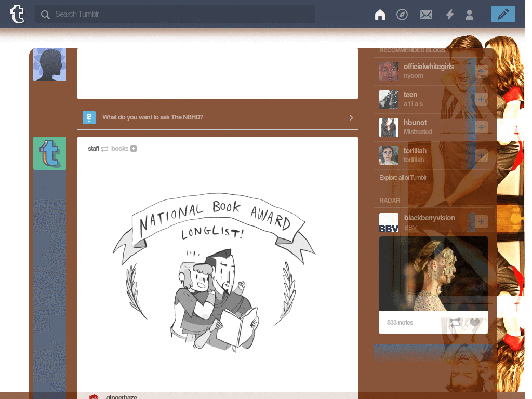
Task: Click the question mark ask icon
Action: pyautogui.click(x=89, y=118)
